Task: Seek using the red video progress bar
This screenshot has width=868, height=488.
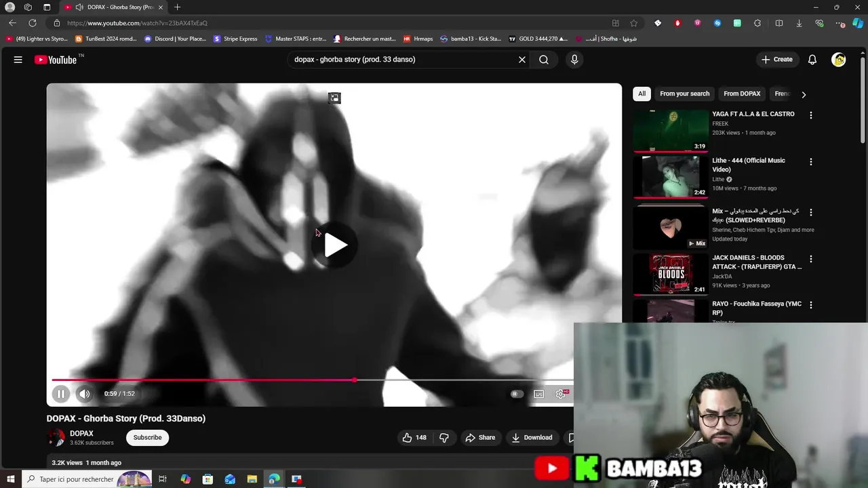Action: [312, 380]
